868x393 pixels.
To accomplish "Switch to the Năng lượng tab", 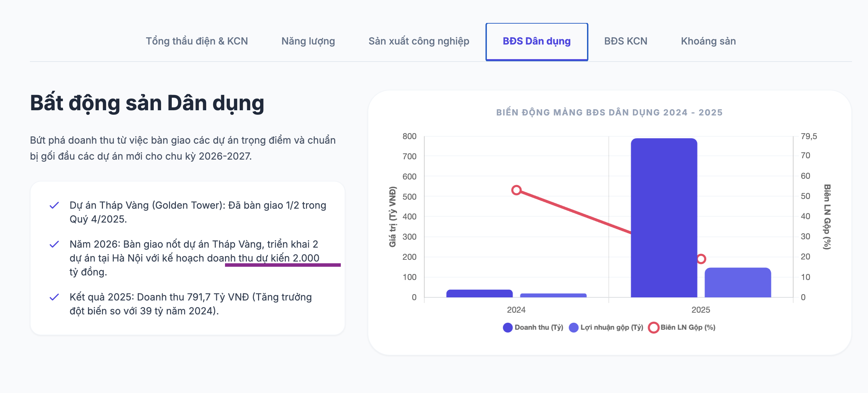I will pyautogui.click(x=308, y=41).
